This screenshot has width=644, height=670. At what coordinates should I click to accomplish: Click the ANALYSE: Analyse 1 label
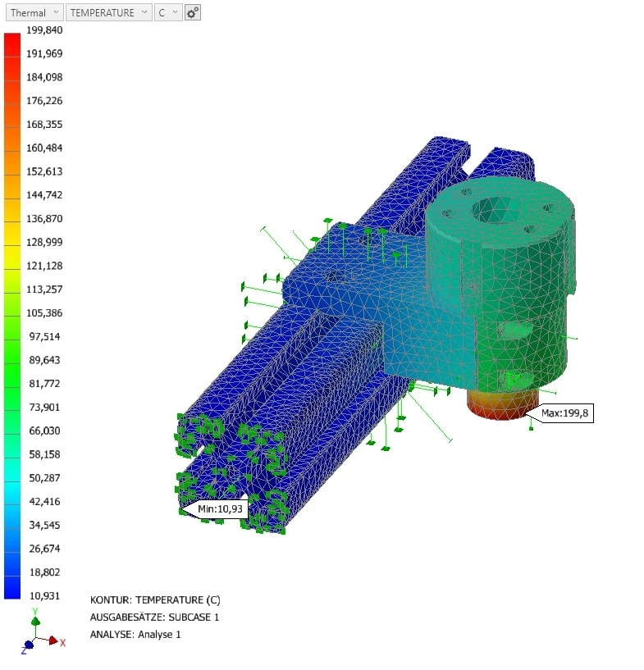pos(135,634)
